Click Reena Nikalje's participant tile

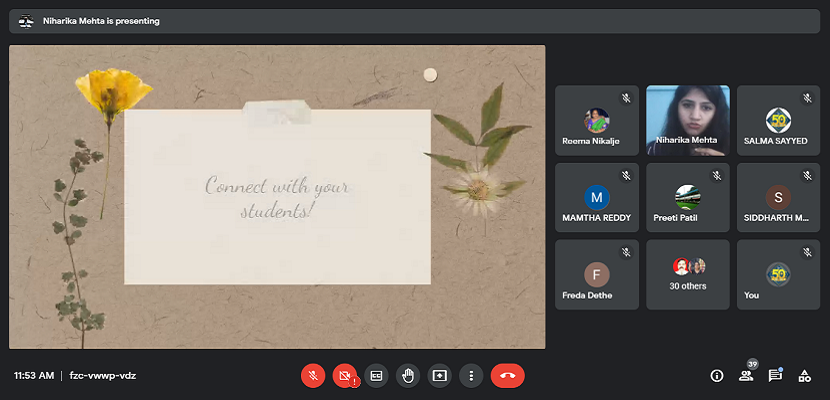click(597, 120)
